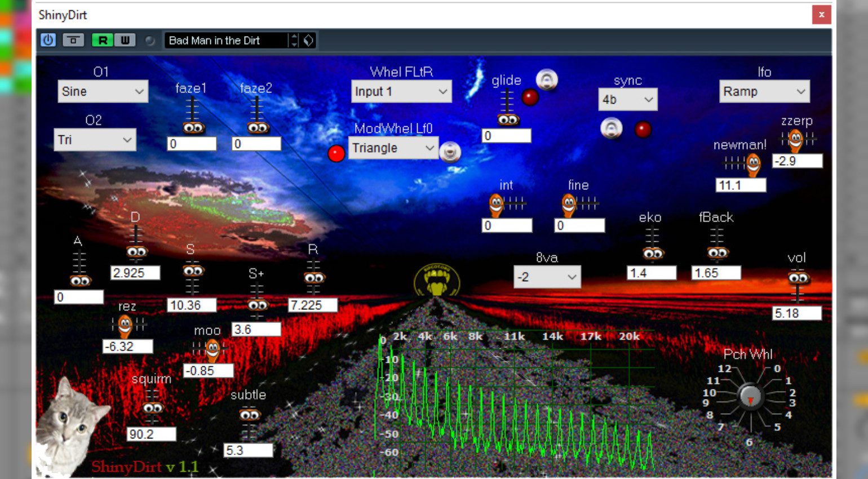Screen dimensions: 868x479
Task: Open the 8va octave dropdown
Action: coord(547,277)
